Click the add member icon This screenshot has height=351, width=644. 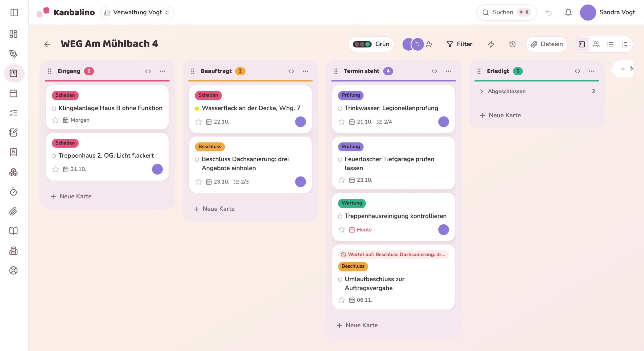tap(429, 44)
